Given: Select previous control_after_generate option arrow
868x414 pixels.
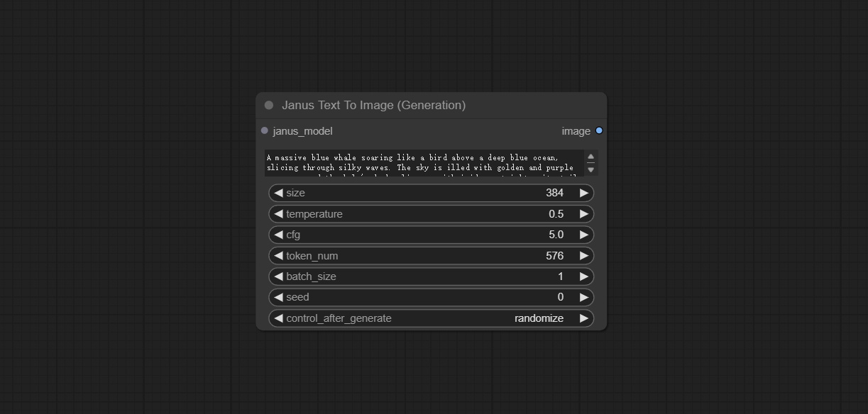Looking at the screenshot, I should 278,318.
